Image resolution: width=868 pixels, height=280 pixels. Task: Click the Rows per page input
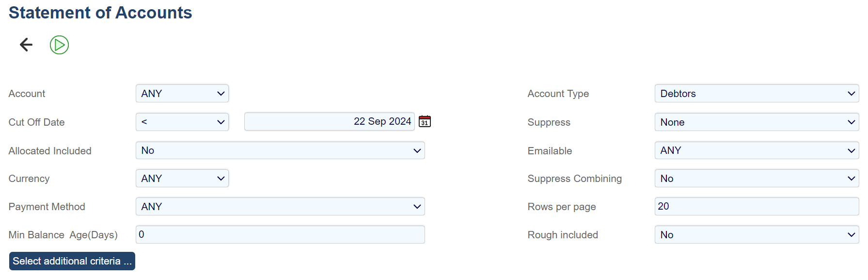tap(756, 206)
